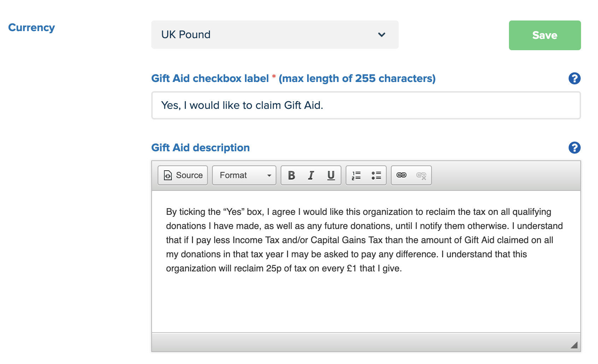The height and width of the screenshot is (364, 598).
Task: Insert a numbered list
Action: pos(356,175)
